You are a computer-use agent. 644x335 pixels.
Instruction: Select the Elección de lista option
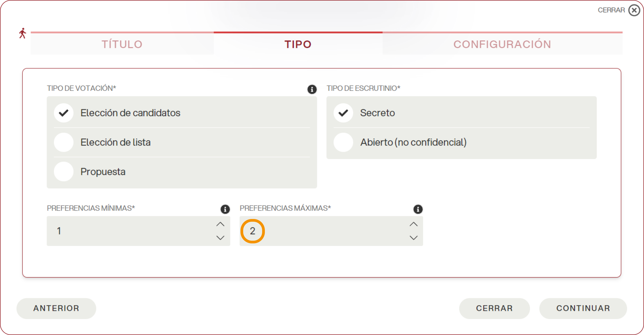pyautogui.click(x=64, y=142)
